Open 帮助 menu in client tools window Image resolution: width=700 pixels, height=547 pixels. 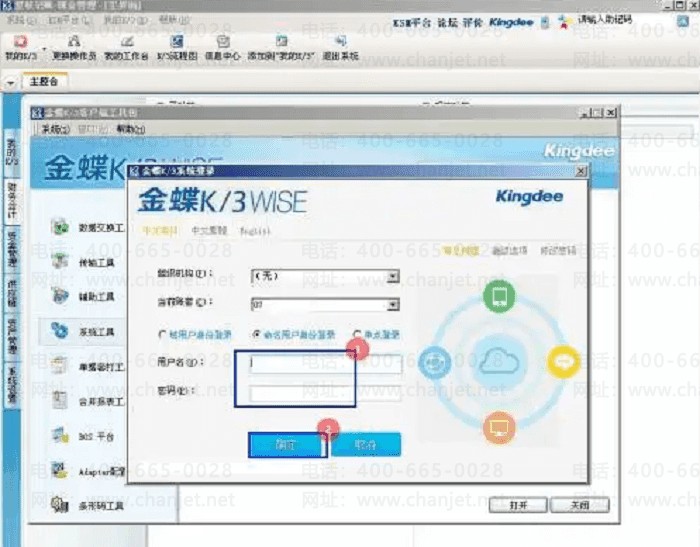click(131, 129)
